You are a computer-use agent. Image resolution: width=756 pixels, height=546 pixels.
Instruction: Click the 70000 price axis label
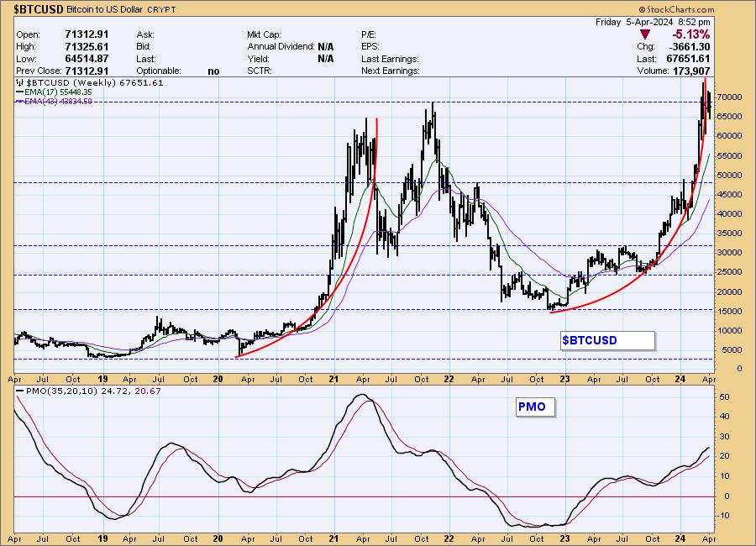coord(729,97)
